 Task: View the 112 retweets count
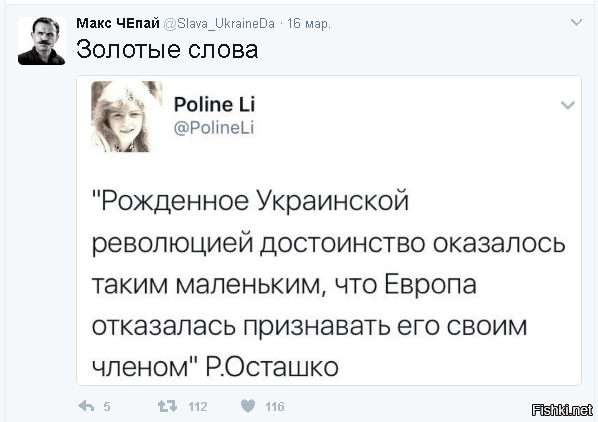[x=198, y=407]
